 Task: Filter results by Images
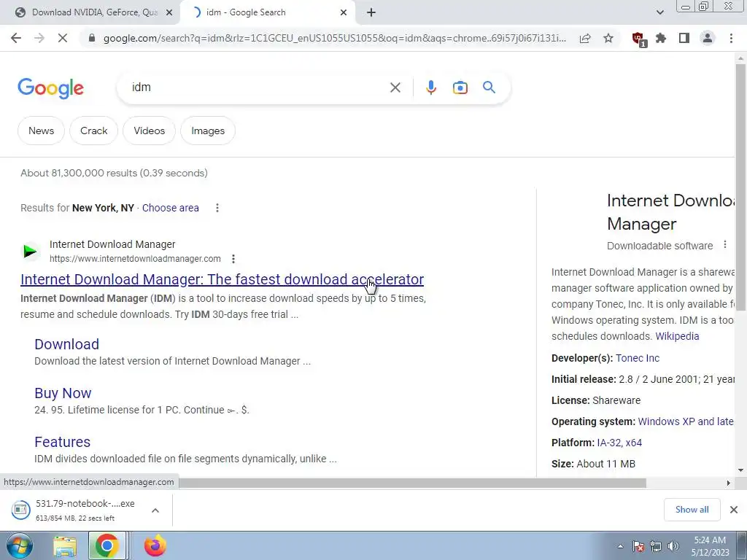(208, 131)
